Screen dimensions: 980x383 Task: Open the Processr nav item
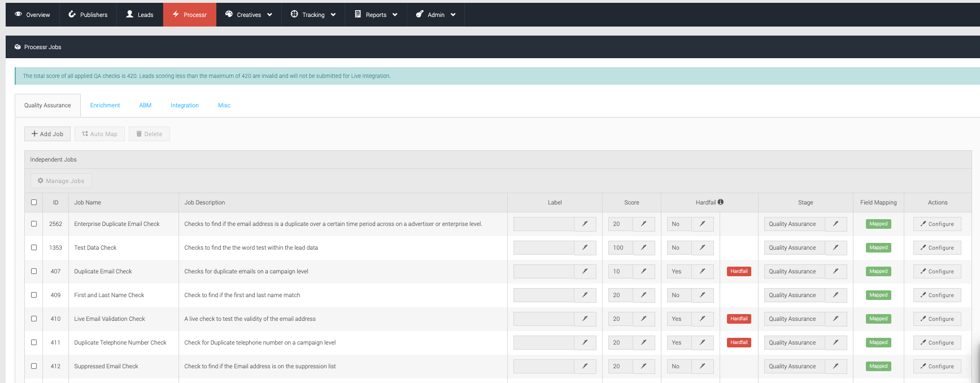coord(190,15)
